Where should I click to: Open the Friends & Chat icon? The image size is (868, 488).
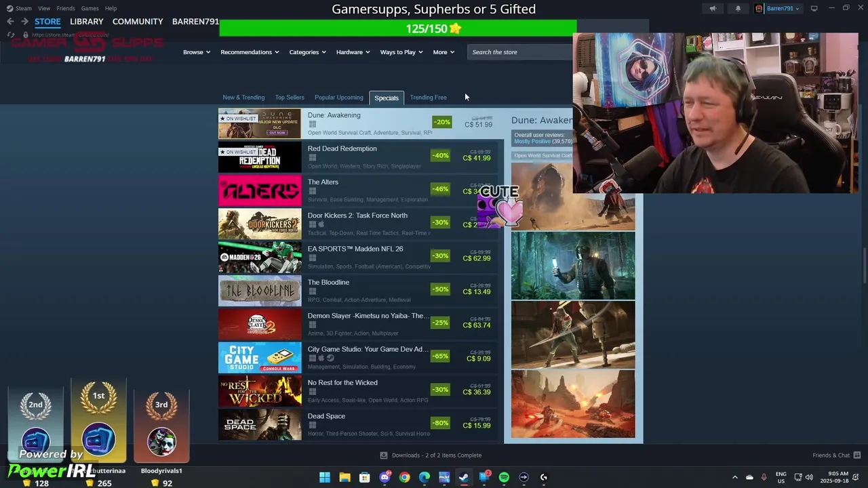click(857, 455)
